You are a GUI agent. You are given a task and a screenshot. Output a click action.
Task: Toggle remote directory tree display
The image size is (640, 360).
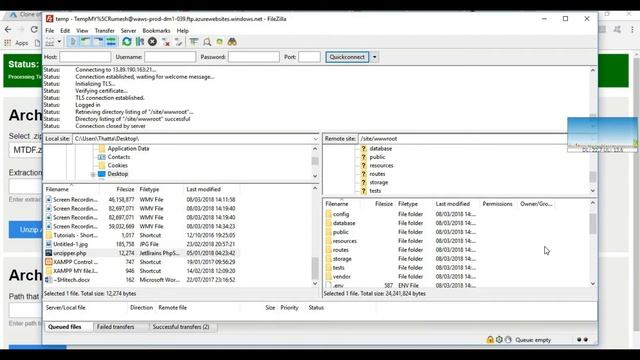[x=98, y=42]
